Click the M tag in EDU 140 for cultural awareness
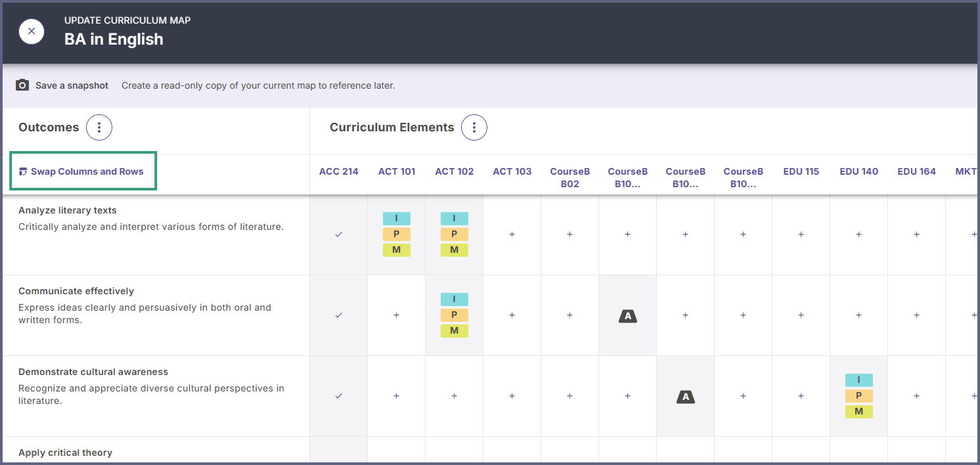980x465 pixels. 859,412
